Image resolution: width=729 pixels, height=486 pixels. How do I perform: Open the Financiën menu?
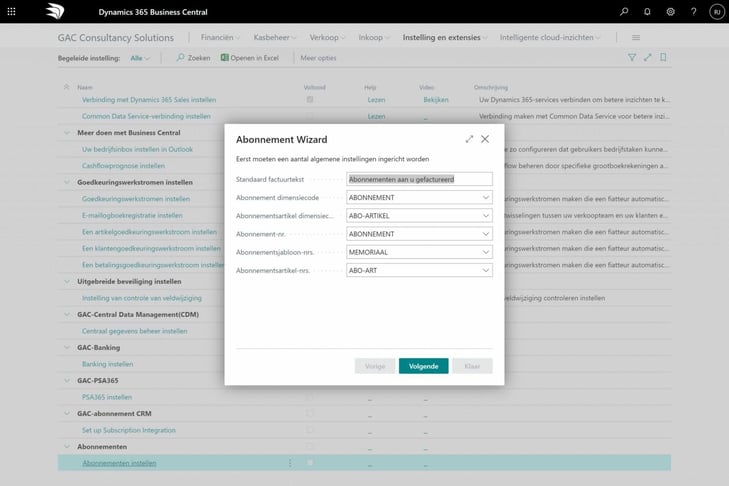point(220,38)
